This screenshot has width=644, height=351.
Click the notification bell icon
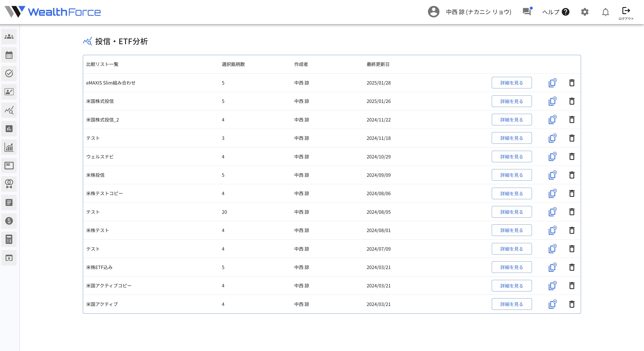[605, 12]
